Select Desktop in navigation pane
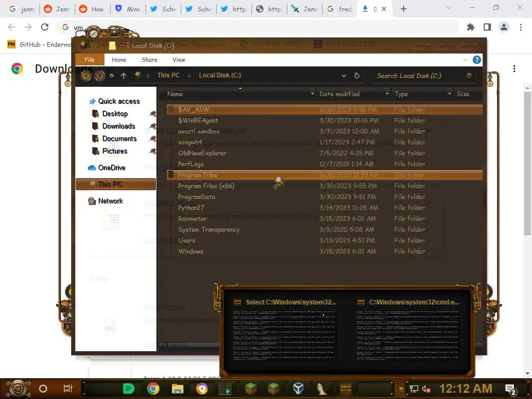532x399 pixels. [115, 114]
